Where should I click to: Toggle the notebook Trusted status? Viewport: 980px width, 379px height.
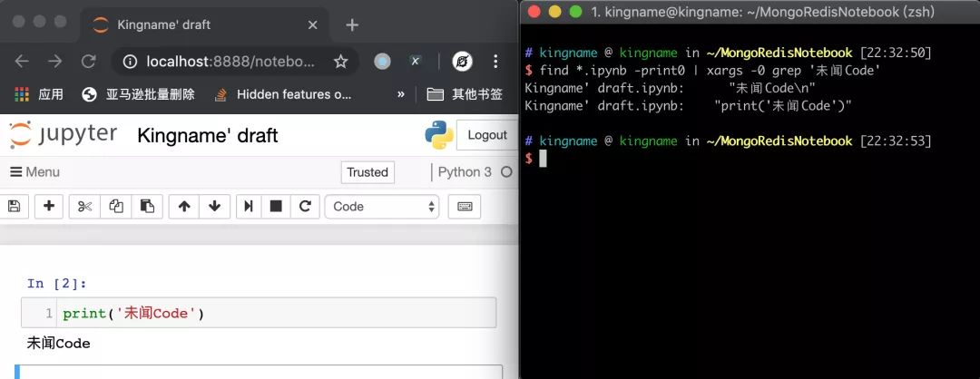point(367,172)
